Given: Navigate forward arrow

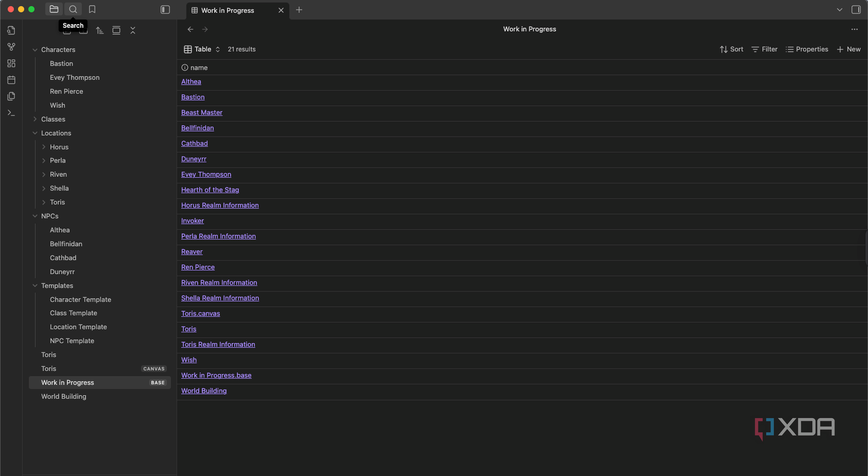Looking at the screenshot, I should click(x=205, y=29).
